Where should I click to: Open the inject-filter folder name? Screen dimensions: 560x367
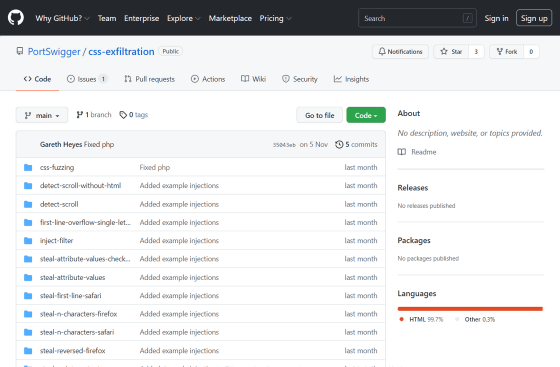(56, 241)
